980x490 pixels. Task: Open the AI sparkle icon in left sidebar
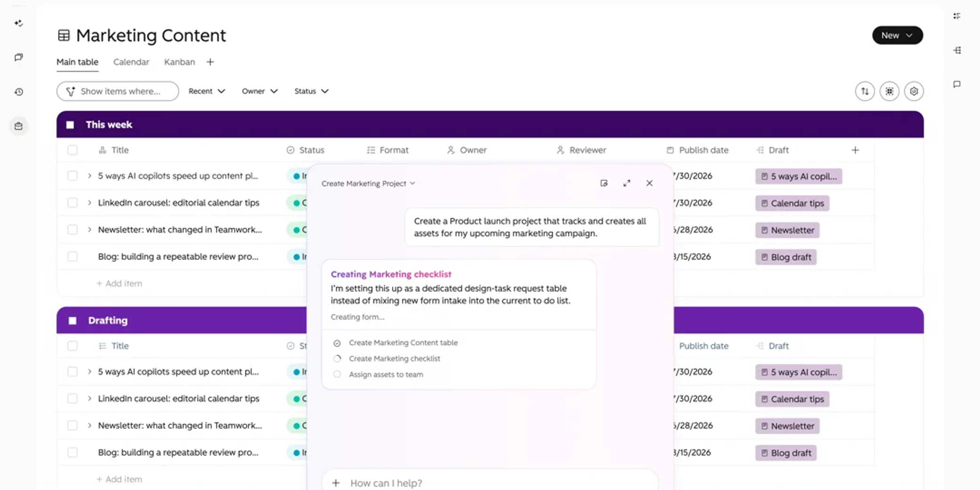(18, 23)
